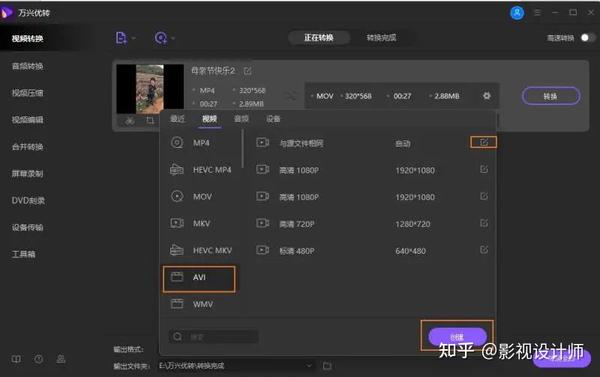
Task: Select MP4 format in the list
Action: click(x=201, y=143)
